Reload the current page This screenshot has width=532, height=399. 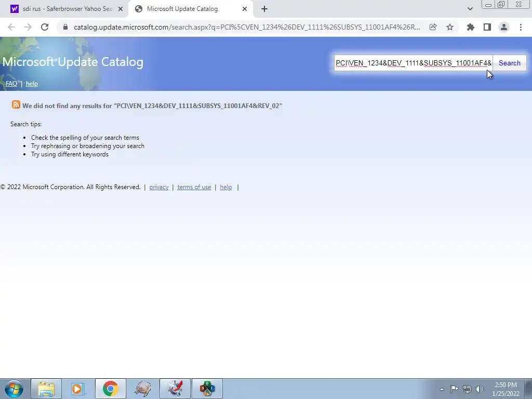(x=45, y=27)
